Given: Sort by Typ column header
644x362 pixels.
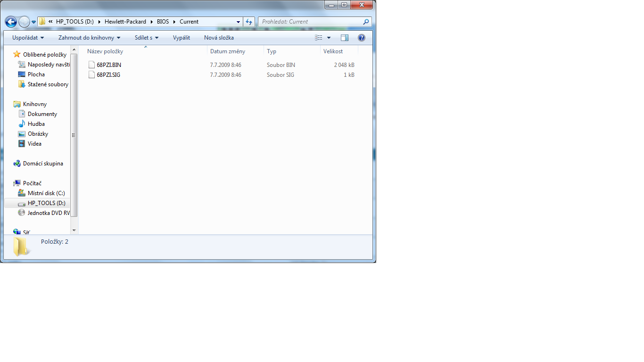Looking at the screenshot, I should click(272, 51).
